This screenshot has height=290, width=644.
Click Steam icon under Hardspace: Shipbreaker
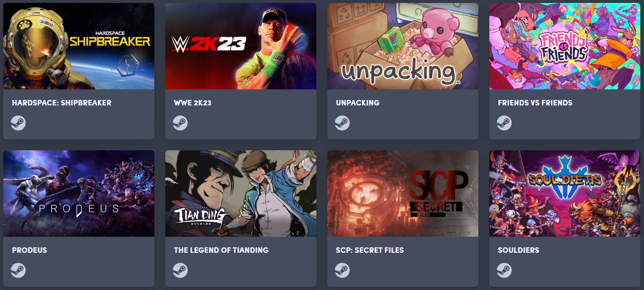(x=18, y=123)
